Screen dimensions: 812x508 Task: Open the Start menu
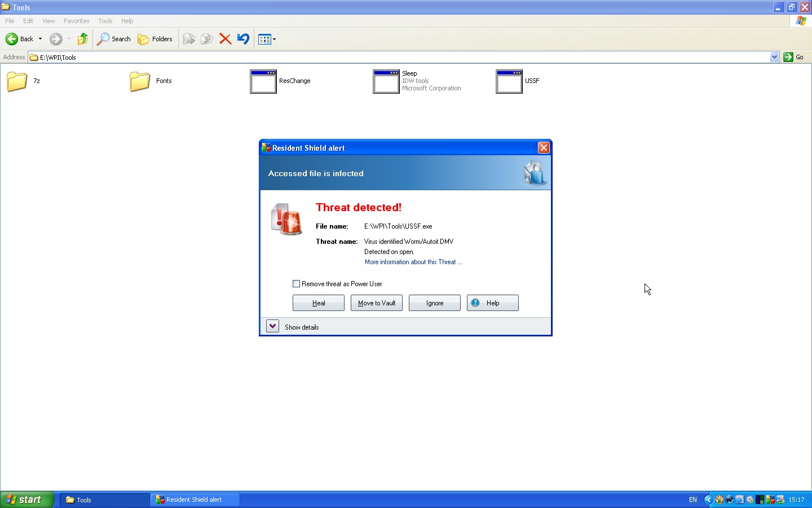click(x=27, y=500)
